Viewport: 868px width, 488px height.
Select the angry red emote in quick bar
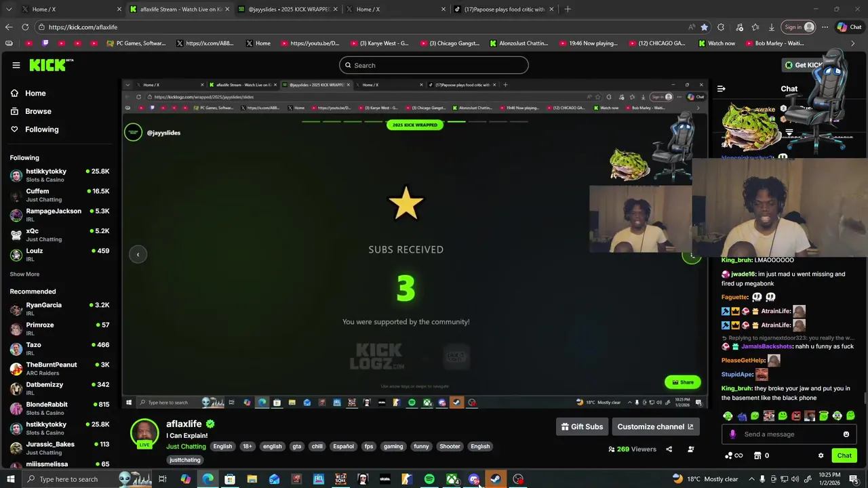[x=796, y=415]
